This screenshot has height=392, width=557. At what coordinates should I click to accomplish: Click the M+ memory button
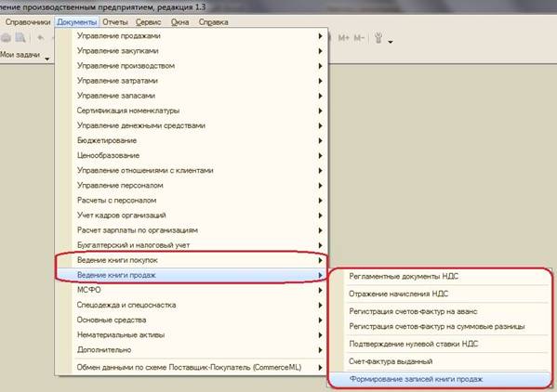(343, 37)
